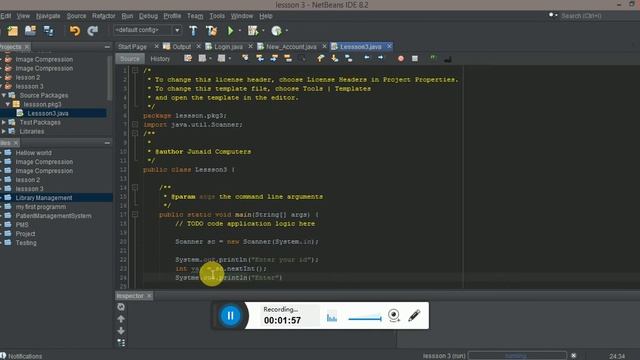
Task: Select Hellow world in Files list
Action: click(33, 153)
